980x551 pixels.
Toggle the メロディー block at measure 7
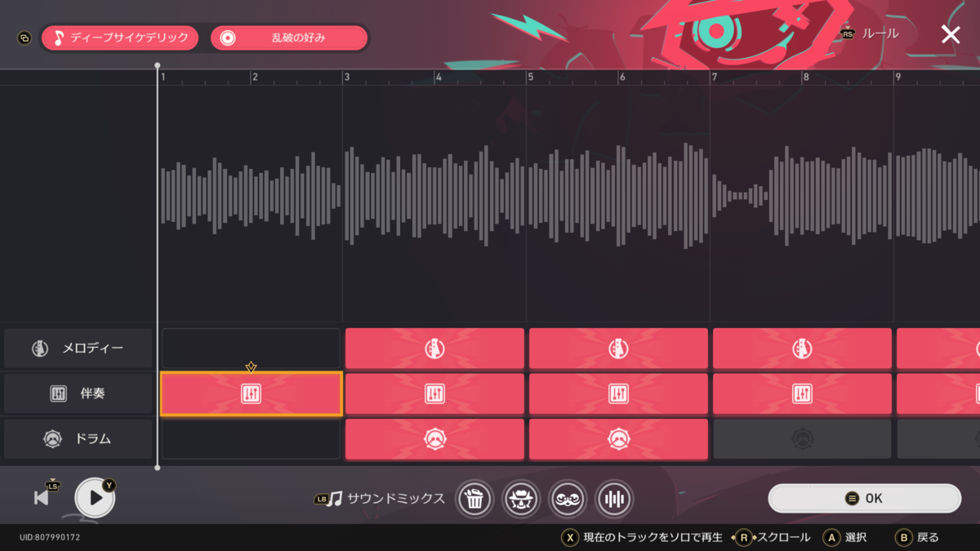click(802, 349)
